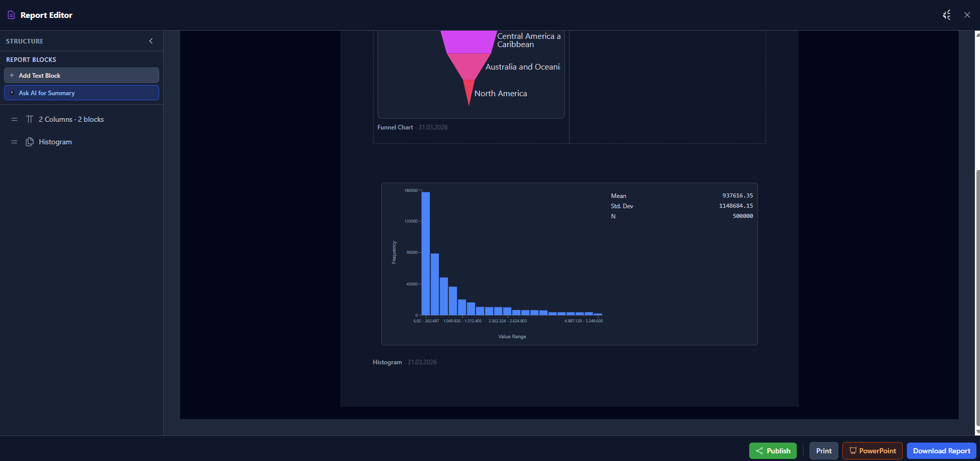Ask AI for Summary
The height and width of the screenshot is (461, 980).
81,93
